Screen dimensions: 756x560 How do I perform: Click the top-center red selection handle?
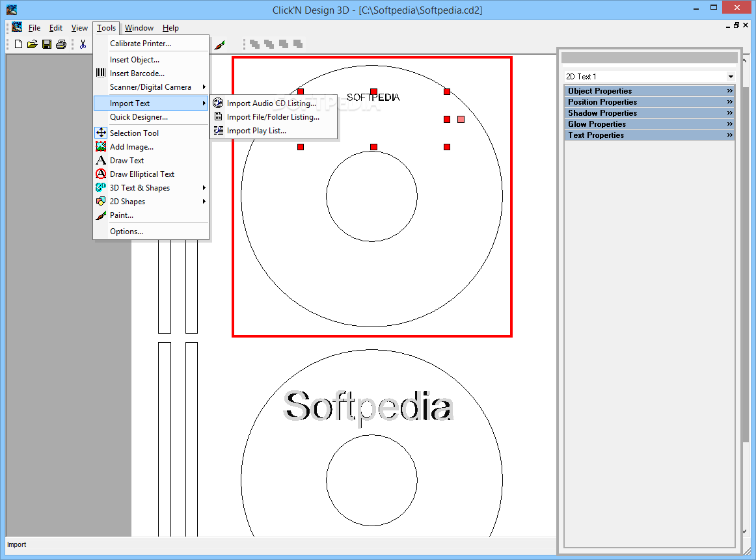(373, 92)
